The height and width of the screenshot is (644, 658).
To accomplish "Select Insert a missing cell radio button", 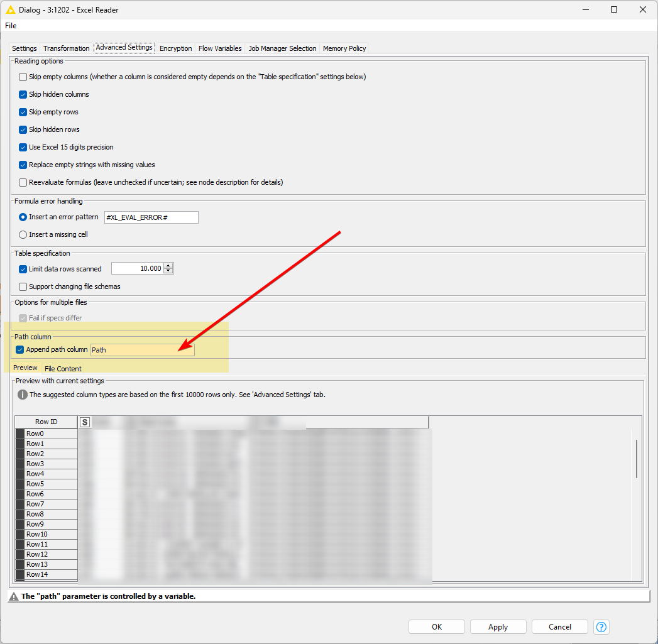I will pyautogui.click(x=22, y=234).
